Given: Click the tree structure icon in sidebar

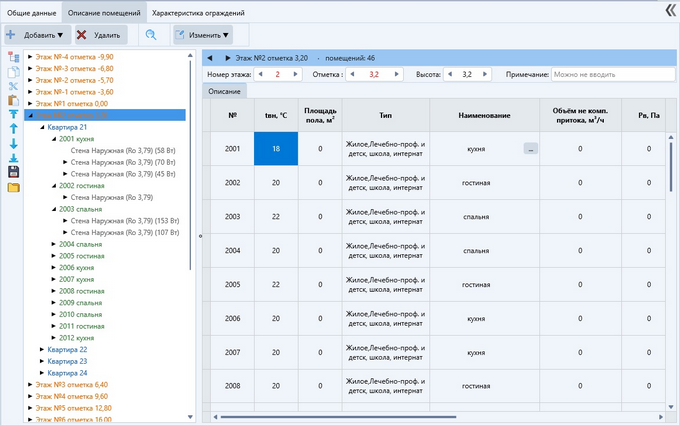Looking at the screenshot, I should (x=13, y=57).
